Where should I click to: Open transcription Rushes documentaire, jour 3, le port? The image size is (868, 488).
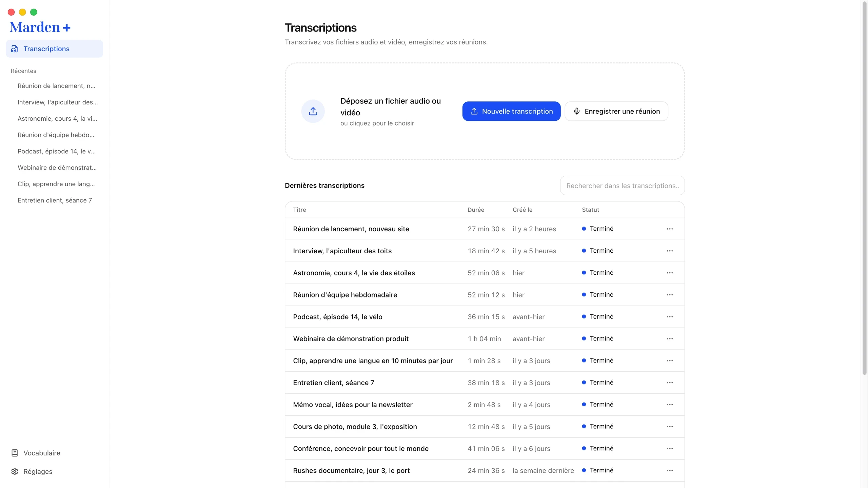[351, 470]
